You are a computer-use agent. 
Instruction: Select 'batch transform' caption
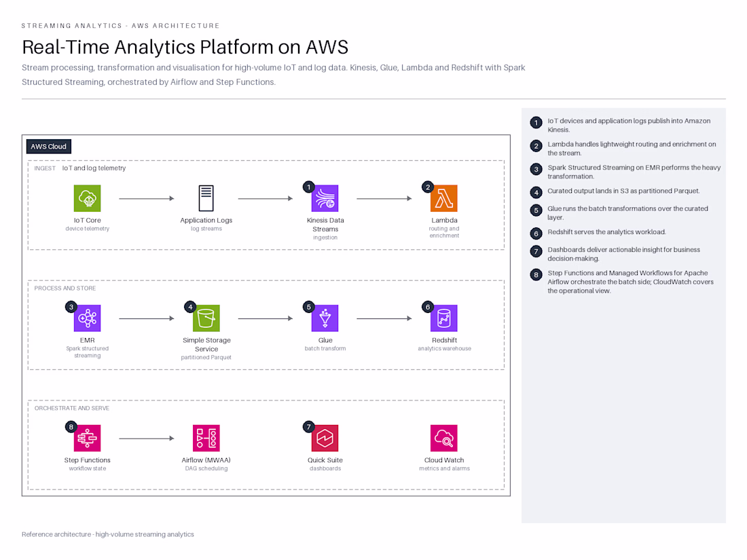click(x=325, y=349)
